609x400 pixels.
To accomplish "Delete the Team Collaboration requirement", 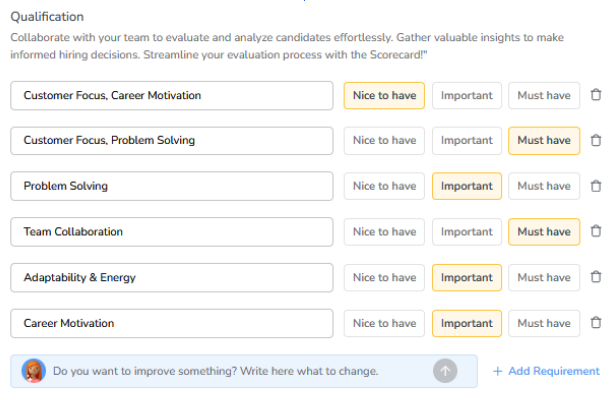I will (x=596, y=232).
